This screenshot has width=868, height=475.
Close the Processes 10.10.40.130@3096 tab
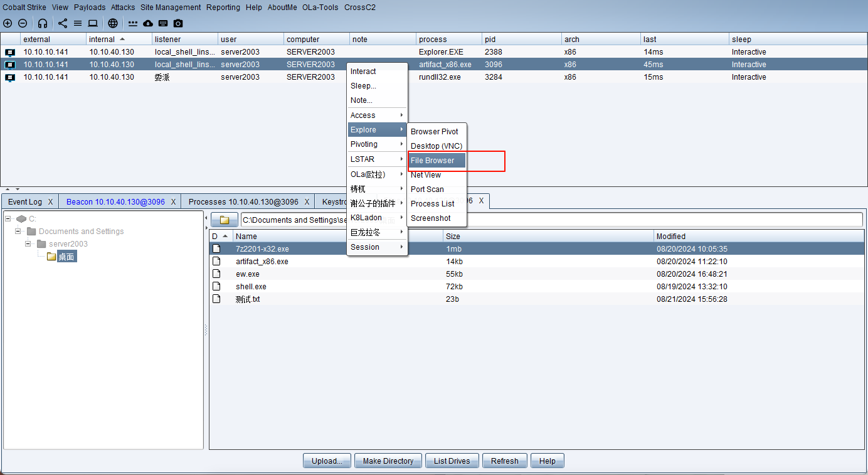click(307, 201)
